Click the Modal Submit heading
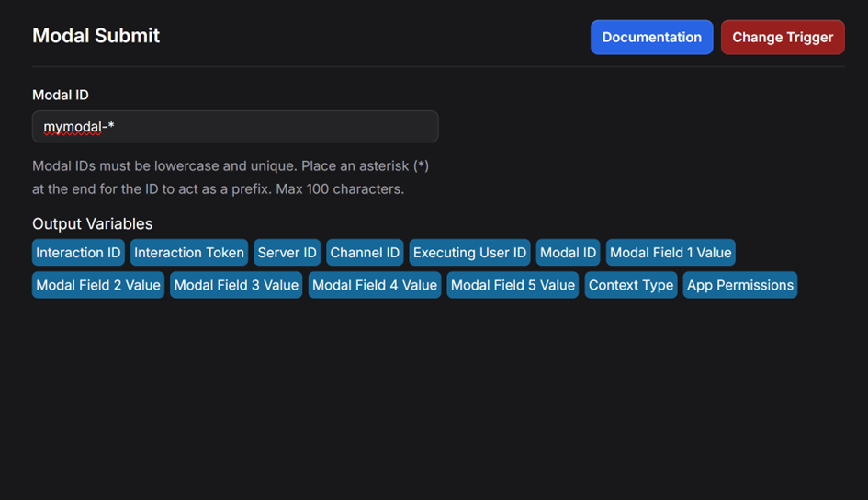The width and height of the screenshot is (868, 500). (x=96, y=36)
